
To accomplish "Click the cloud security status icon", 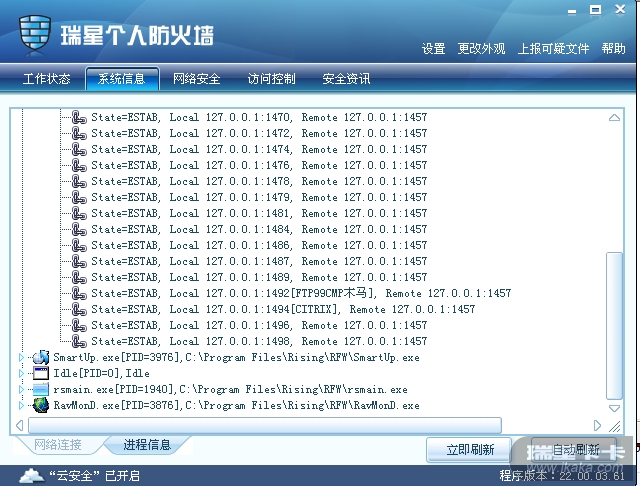I will 32,476.
